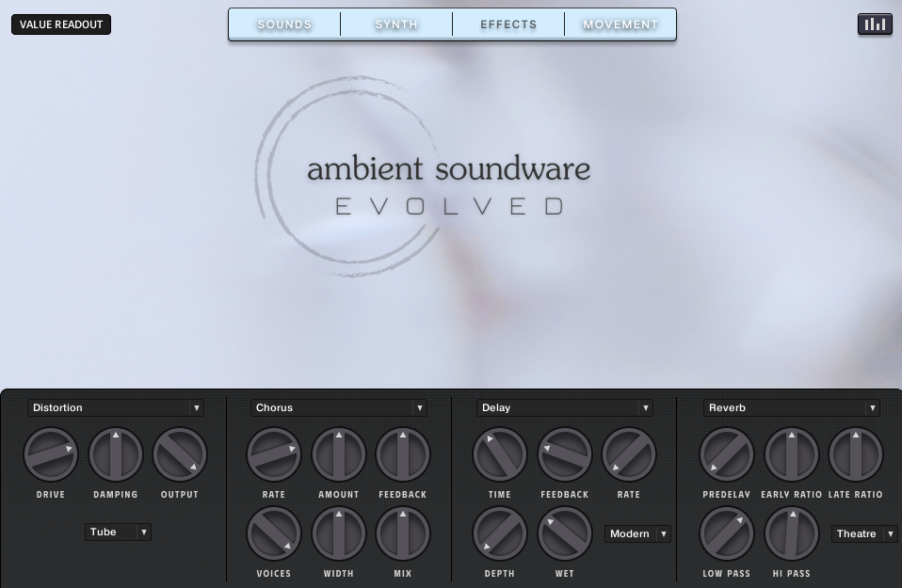Go to the MOVEMENT tab
This screenshot has width=902, height=588.
click(x=620, y=24)
